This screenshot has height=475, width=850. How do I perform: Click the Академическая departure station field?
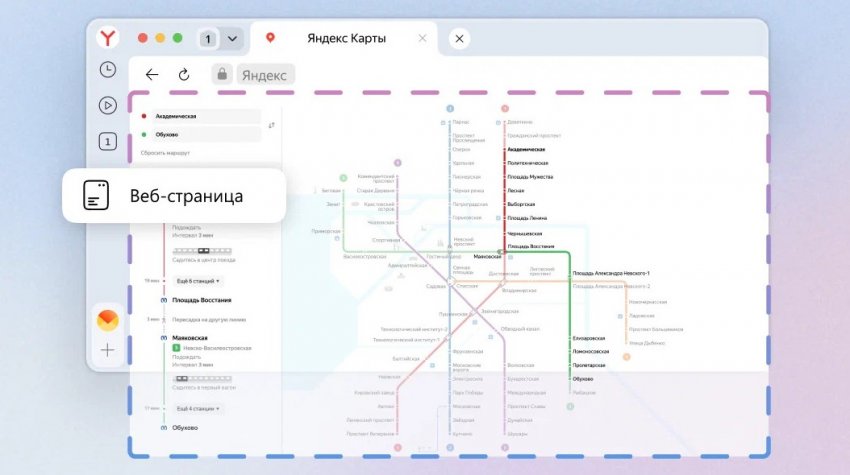(x=200, y=116)
